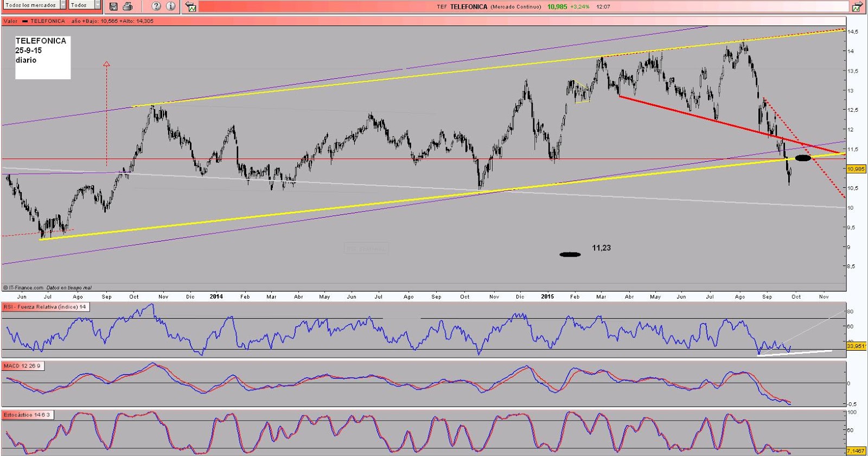Click the +3,24% change value
Viewport: 868px width, 456px height.
579,7
